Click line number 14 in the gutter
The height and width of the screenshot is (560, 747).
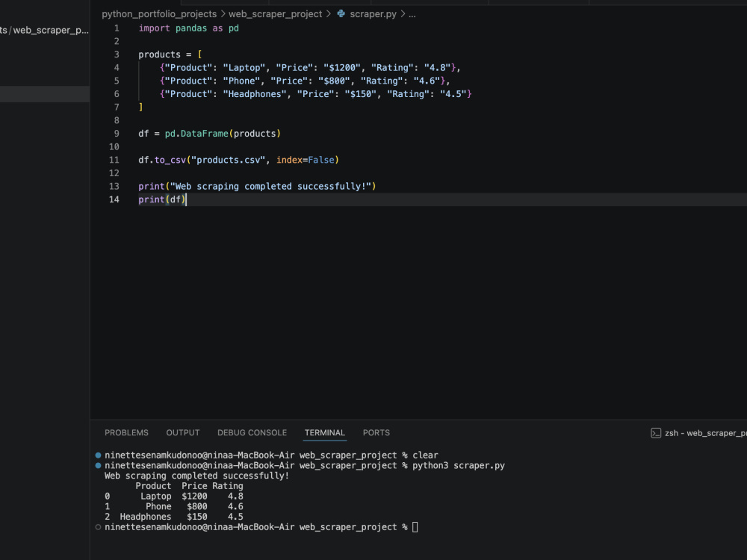[114, 199]
